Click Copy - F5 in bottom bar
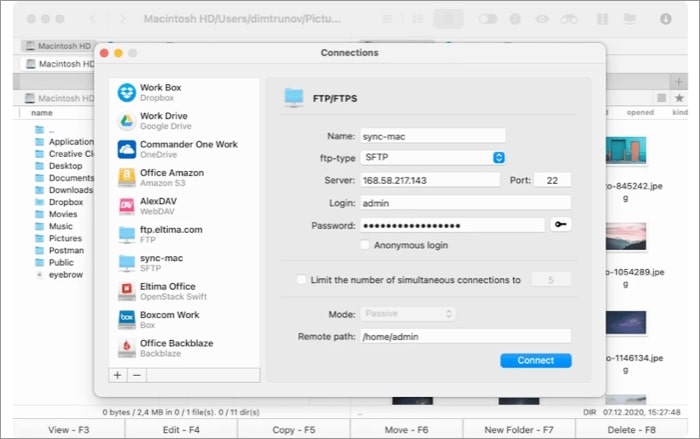 296,429
